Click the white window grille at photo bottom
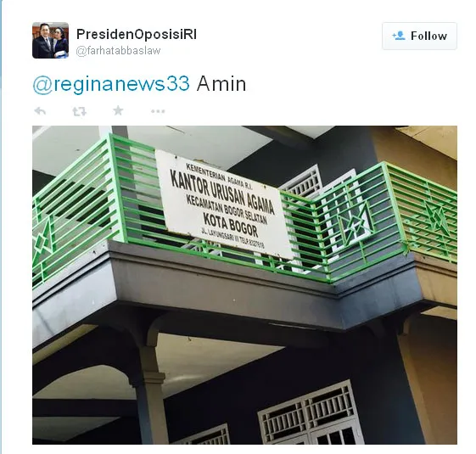 pos(310,414)
